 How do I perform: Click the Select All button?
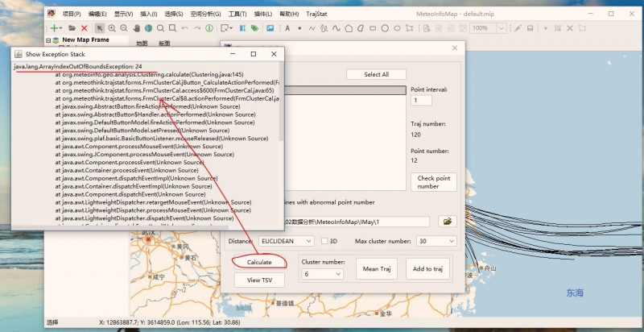[x=376, y=74]
